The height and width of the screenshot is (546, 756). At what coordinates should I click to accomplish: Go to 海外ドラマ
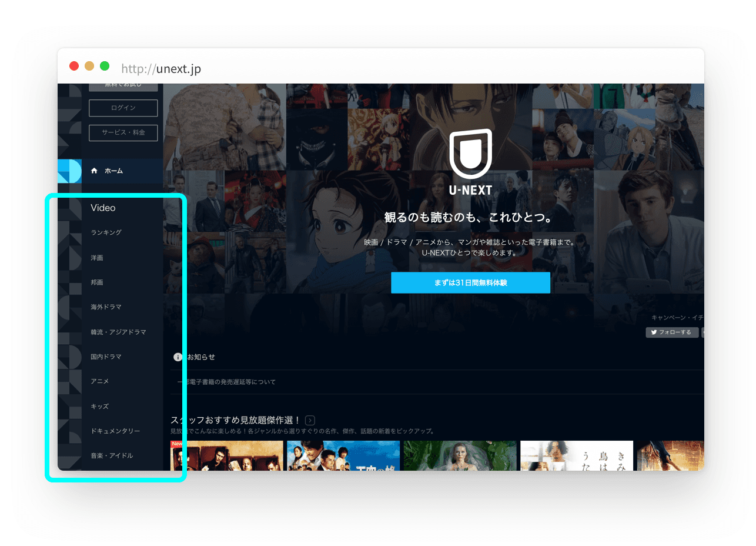pos(106,307)
